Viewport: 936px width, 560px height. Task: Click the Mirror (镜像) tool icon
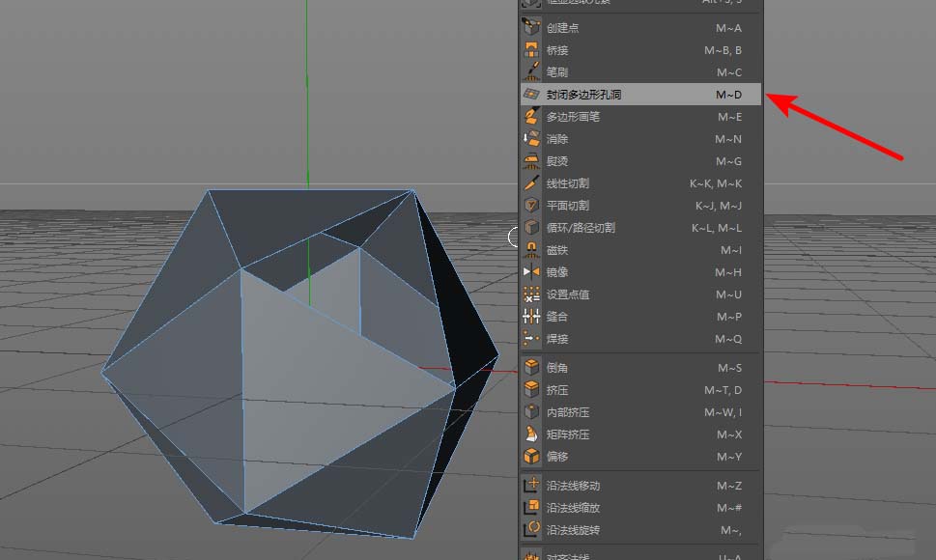pos(530,271)
